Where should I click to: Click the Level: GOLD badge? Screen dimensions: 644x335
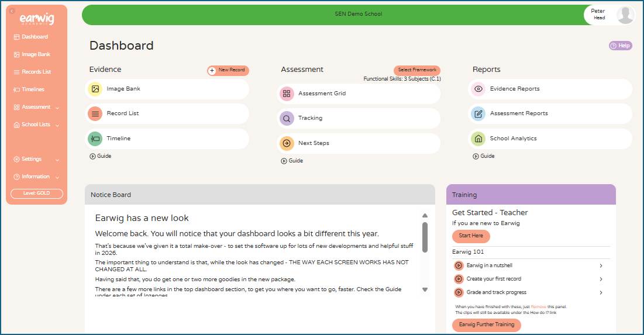click(x=36, y=194)
